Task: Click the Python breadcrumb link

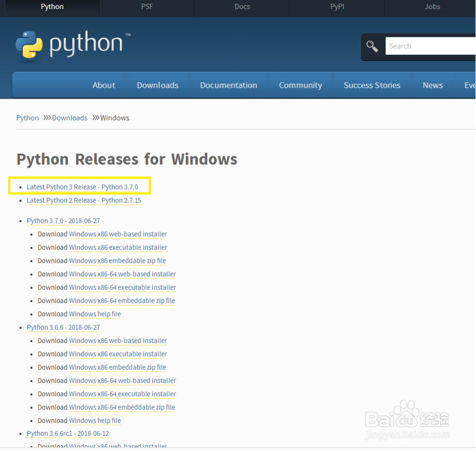Action: pyautogui.click(x=28, y=118)
